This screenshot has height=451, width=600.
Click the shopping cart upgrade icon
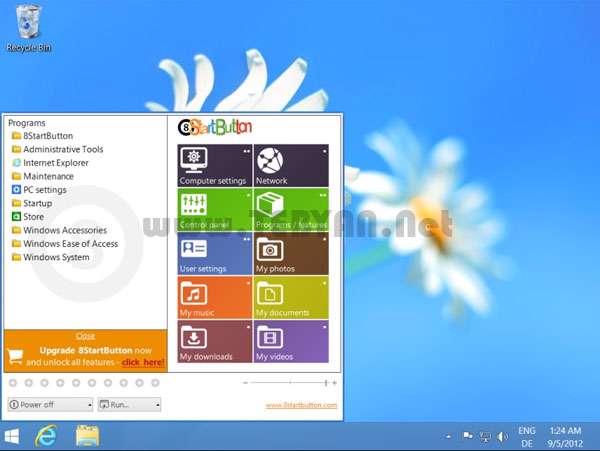(15, 356)
